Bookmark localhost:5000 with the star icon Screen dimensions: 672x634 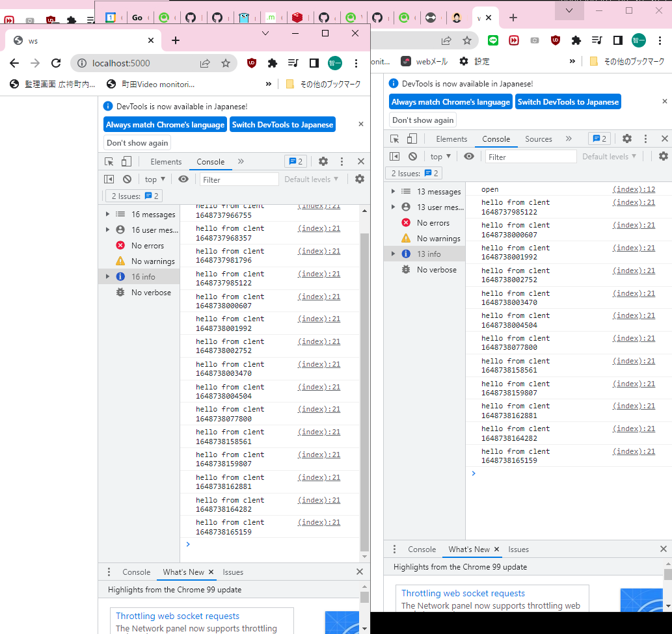click(x=226, y=63)
